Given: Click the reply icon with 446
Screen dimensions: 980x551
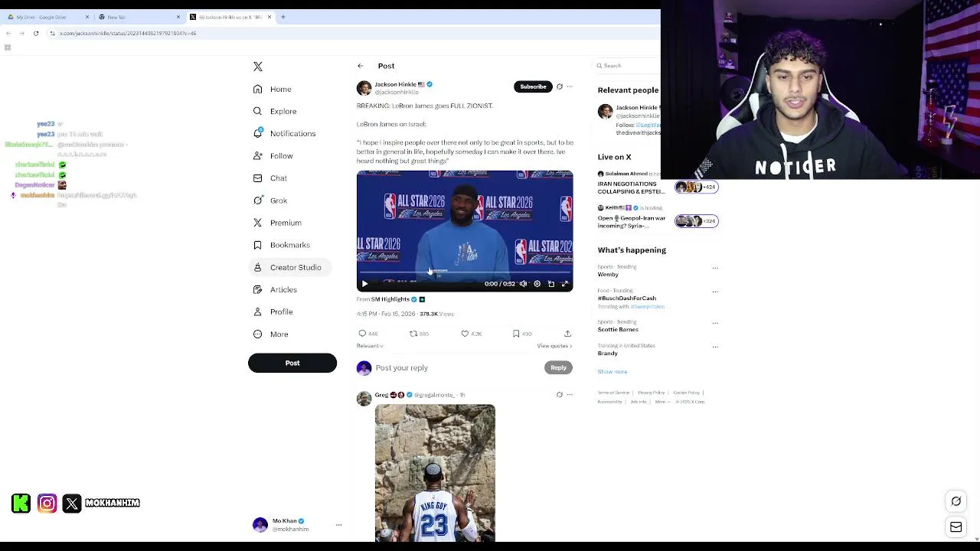Looking at the screenshot, I should click(362, 334).
